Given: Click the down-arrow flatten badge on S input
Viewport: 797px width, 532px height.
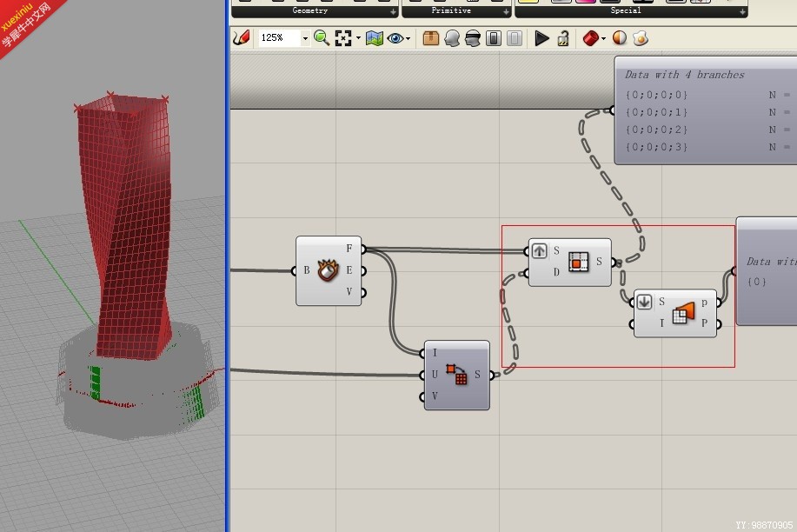Looking at the screenshot, I should tap(644, 302).
